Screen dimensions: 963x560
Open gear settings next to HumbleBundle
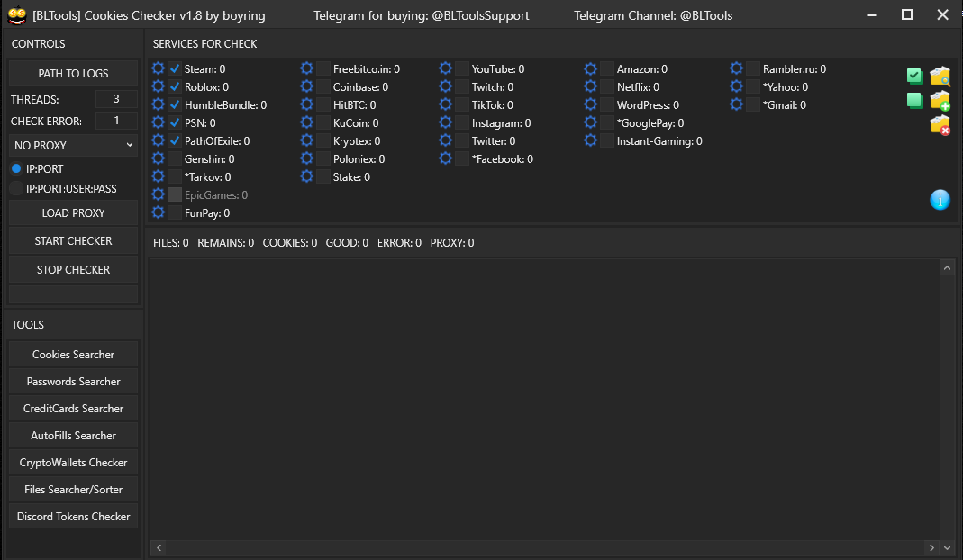click(x=158, y=104)
